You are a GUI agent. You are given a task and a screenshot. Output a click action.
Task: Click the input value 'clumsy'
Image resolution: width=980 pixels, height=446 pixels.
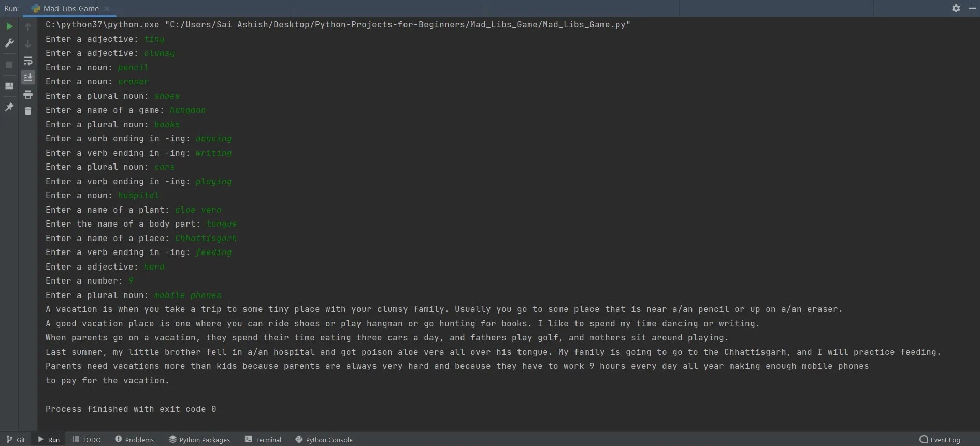[x=159, y=53]
